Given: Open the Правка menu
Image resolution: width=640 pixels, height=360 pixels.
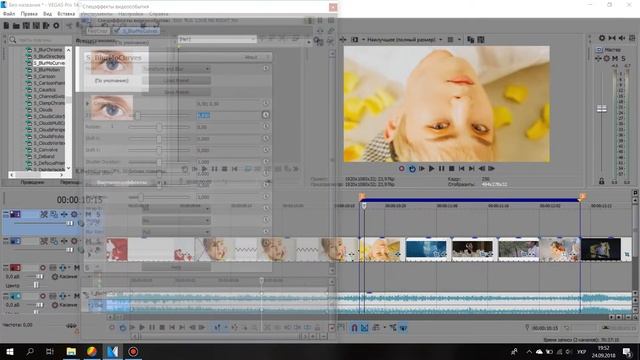Looking at the screenshot, I should point(29,14).
